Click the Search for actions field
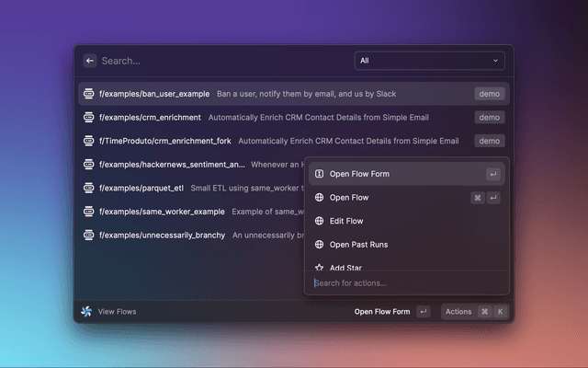Viewport: 588px width, 368px height. point(404,283)
